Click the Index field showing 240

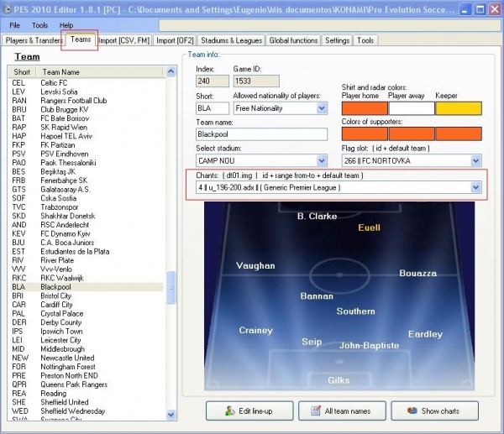coord(213,81)
